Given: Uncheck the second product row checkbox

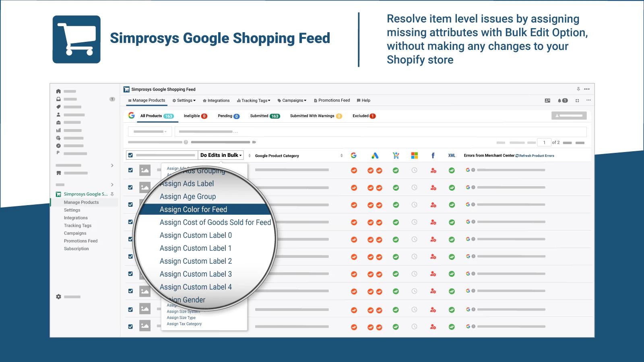Looking at the screenshot, I should point(130,187).
